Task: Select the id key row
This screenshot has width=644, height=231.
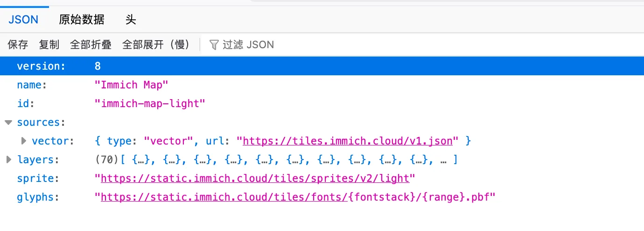Action: pos(322,103)
